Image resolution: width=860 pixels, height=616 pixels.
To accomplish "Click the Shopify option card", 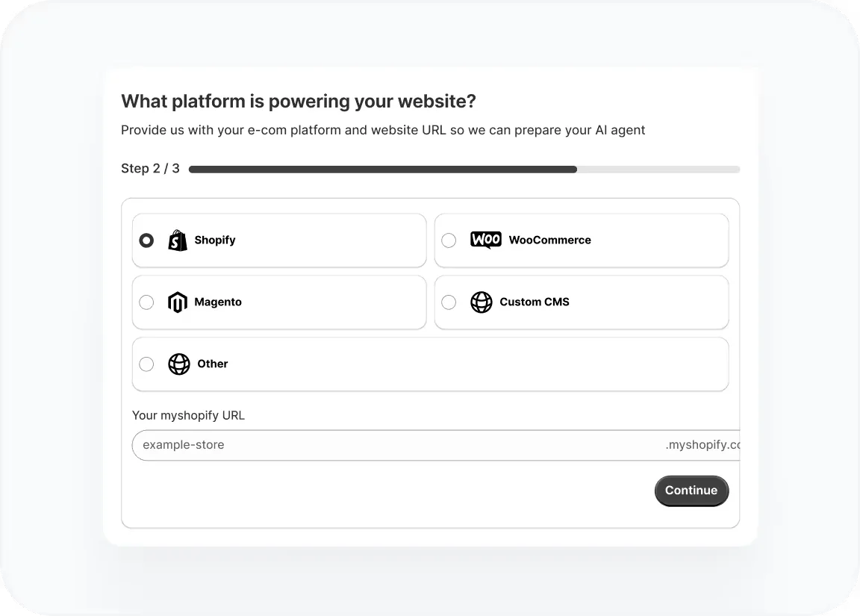I will [x=279, y=240].
